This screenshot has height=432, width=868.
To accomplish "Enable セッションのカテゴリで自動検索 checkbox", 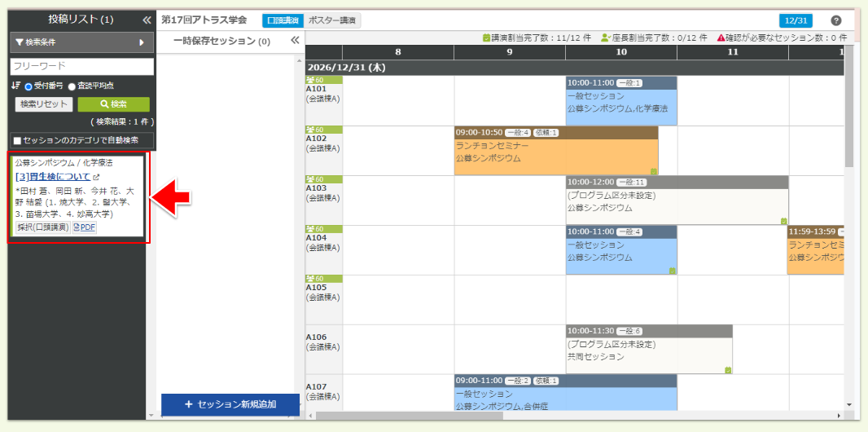I will (x=17, y=140).
